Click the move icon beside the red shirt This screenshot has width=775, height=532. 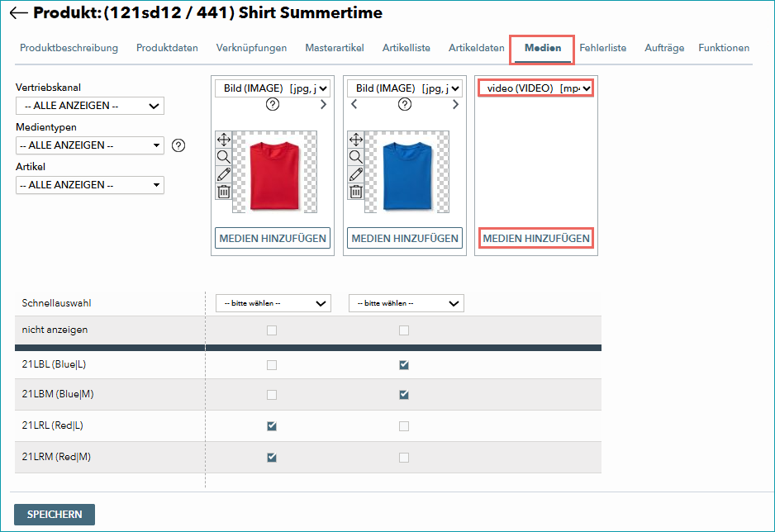pyautogui.click(x=224, y=140)
